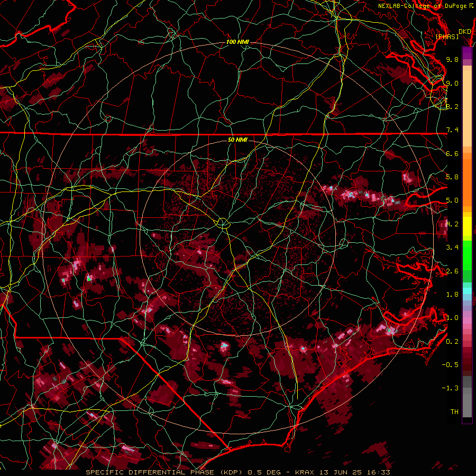
Task: Click the orange segment of the color bar
Action: [467, 181]
